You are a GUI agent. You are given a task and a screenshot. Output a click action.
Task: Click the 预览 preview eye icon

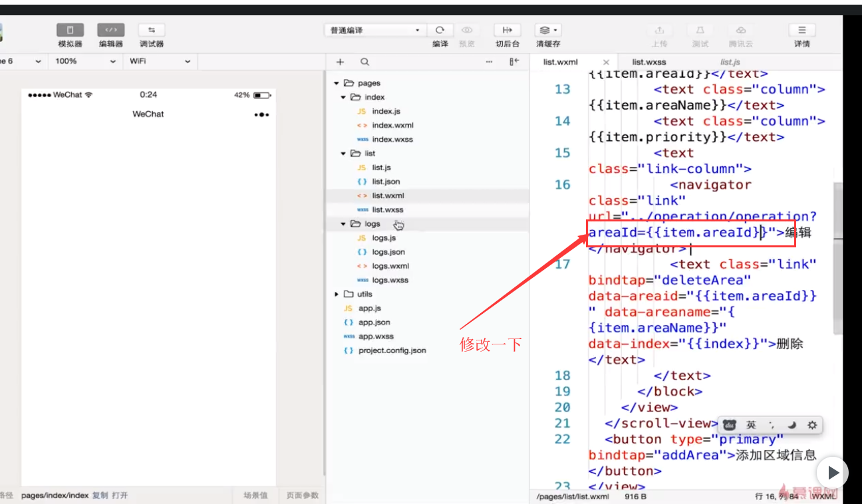(467, 30)
